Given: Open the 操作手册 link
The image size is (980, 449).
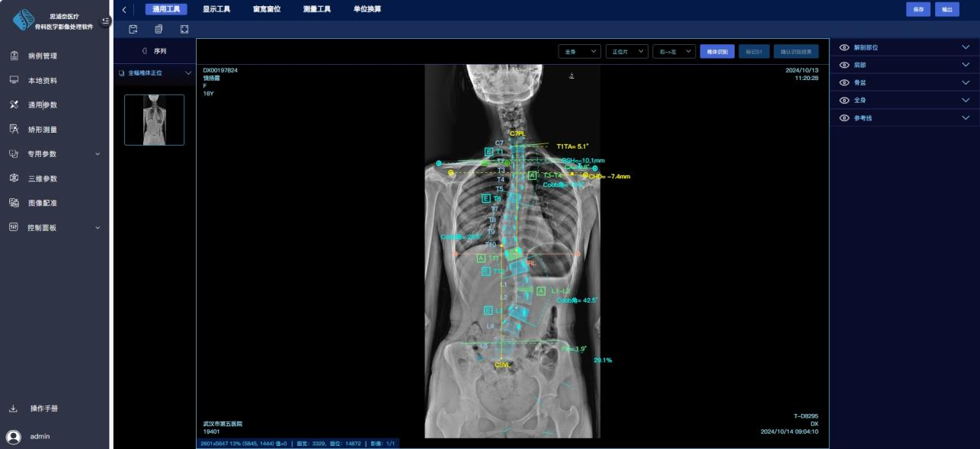Looking at the screenshot, I should click(44, 409).
